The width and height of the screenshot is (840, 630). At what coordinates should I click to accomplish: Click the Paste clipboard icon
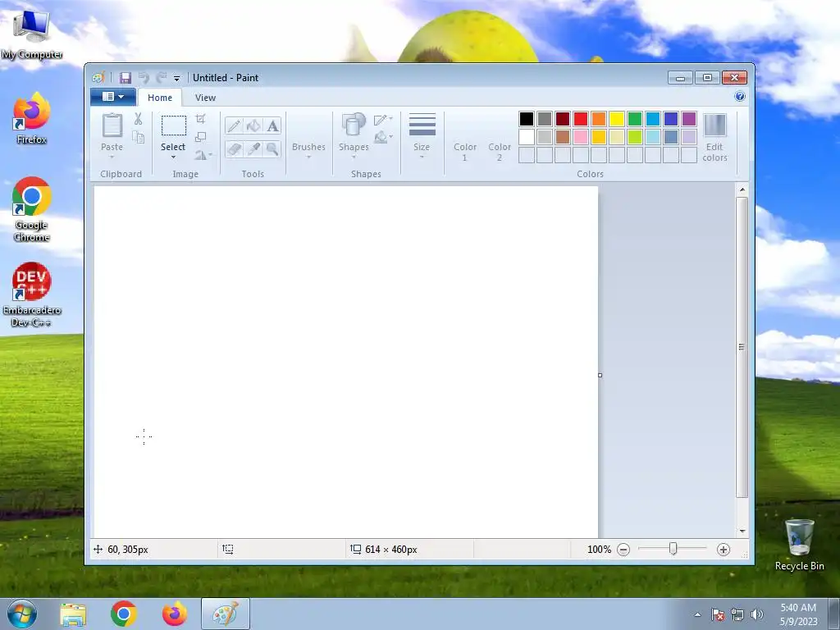click(112, 126)
